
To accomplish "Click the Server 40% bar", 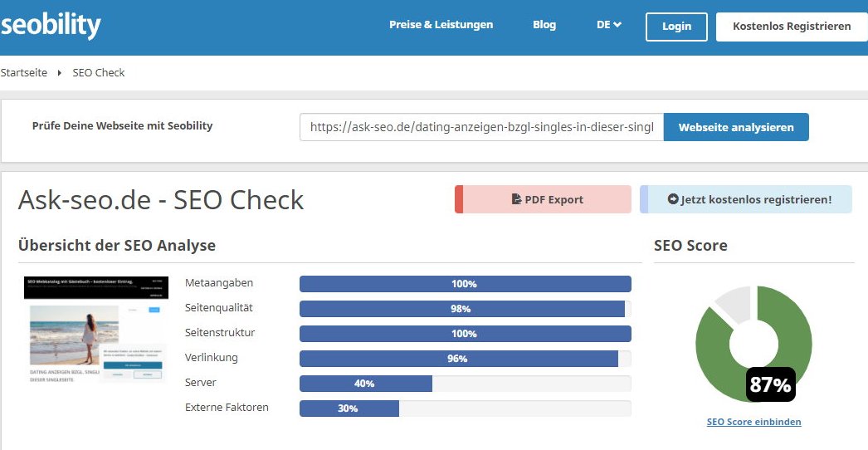I will (x=465, y=384).
